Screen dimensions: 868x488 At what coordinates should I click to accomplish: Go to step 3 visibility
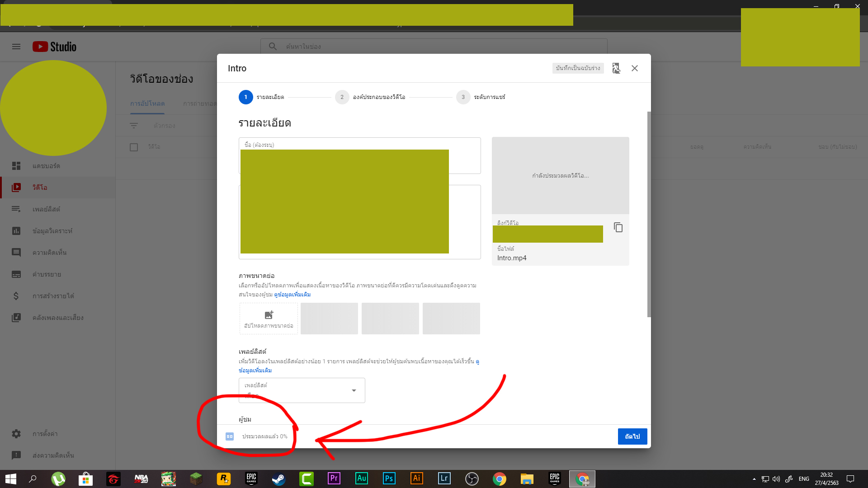point(463,97)
